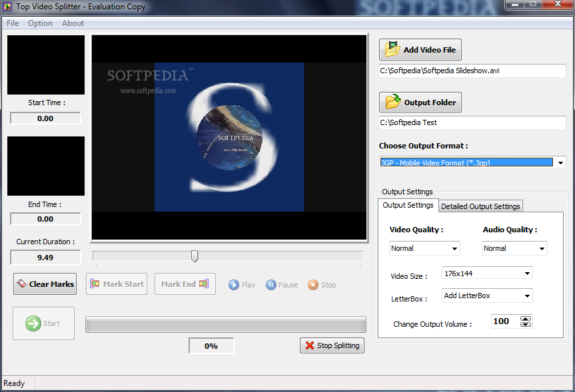Open the Video Quality dropdown

424,248
